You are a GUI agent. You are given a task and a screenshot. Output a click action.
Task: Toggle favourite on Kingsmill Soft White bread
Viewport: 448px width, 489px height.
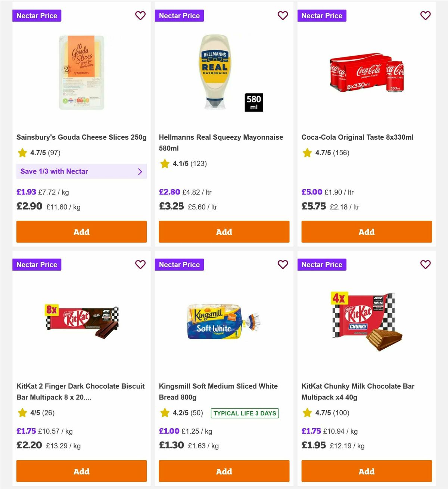(283, 265)
